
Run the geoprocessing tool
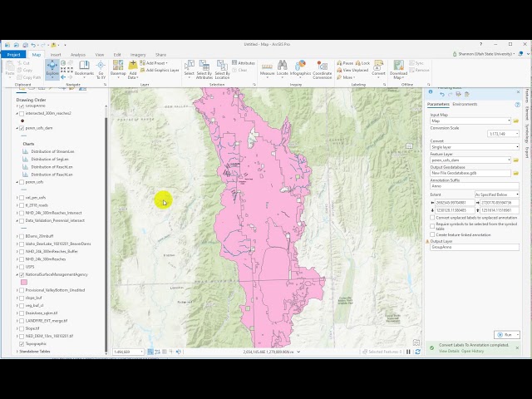(x=505, y=334)
